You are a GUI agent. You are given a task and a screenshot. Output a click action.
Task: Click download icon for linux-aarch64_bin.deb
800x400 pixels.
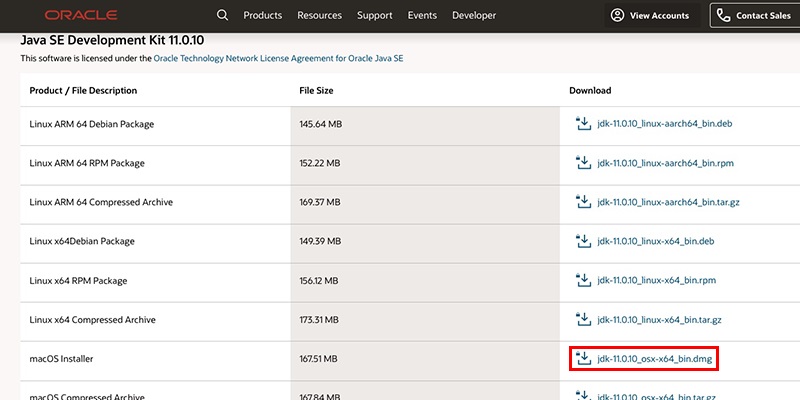[583, 123]
